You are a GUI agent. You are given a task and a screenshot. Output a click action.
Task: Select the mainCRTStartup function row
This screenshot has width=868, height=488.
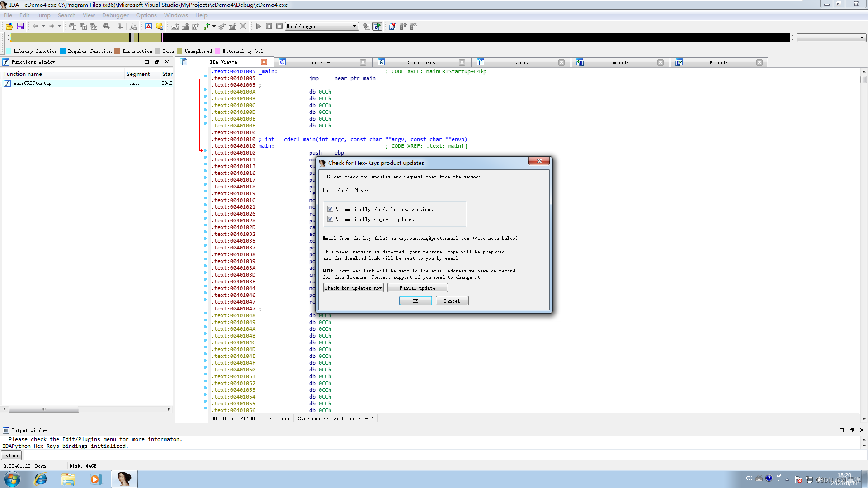(x=87, y=83)
